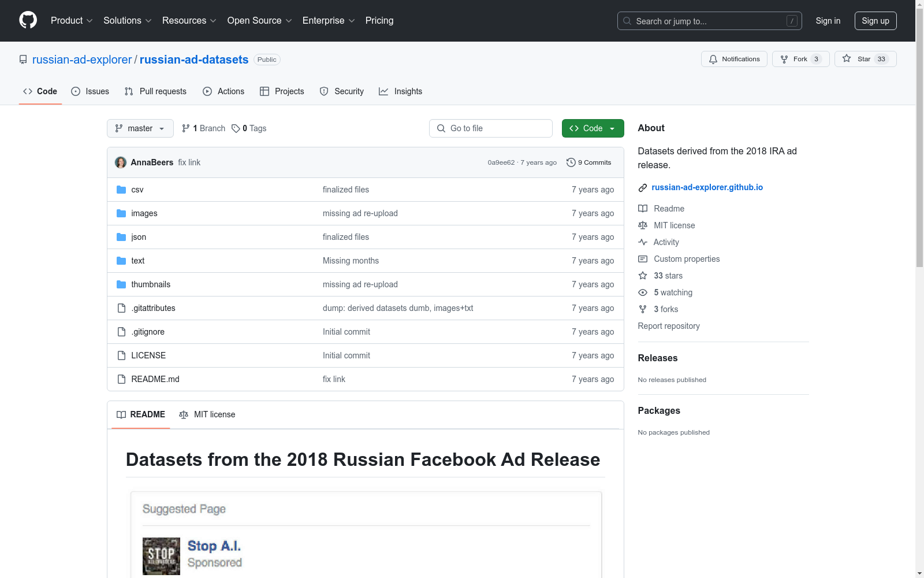Expand the Product menu

(72, 21)
